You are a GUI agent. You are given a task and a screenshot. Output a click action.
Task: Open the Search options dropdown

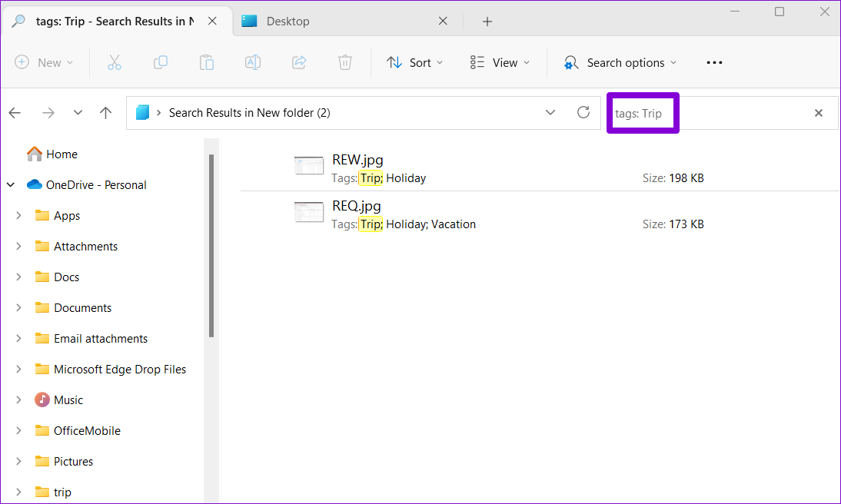[x=620, y=62]
